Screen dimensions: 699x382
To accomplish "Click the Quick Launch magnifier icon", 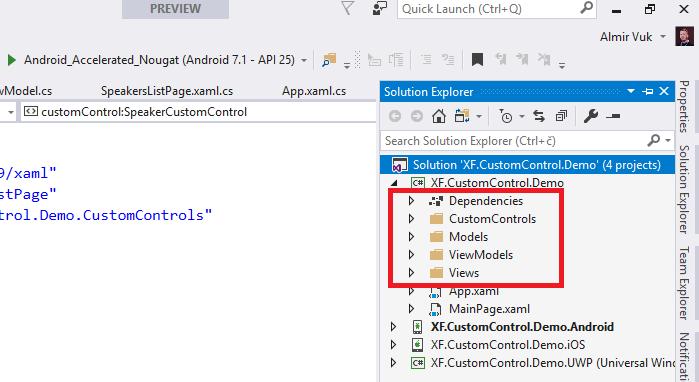I will coord(587,8).
